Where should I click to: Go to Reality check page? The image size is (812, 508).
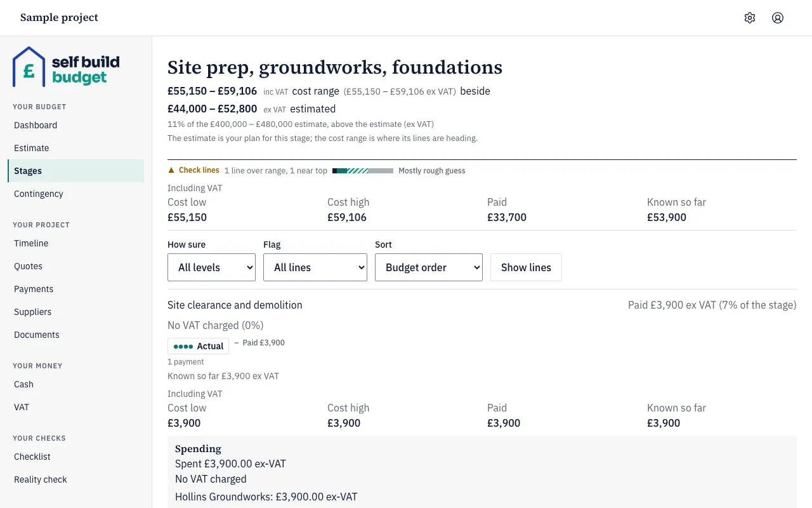pos(75,479)
